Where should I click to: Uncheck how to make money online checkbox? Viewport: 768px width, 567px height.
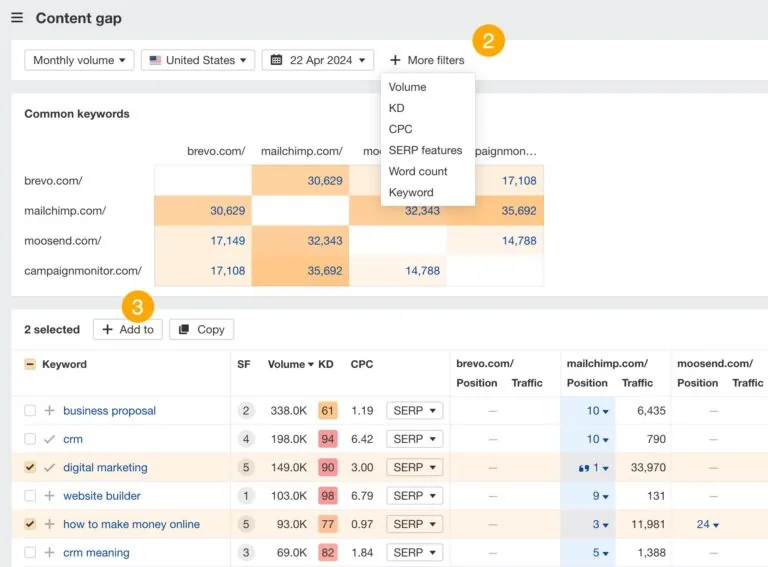click(30, 524)
